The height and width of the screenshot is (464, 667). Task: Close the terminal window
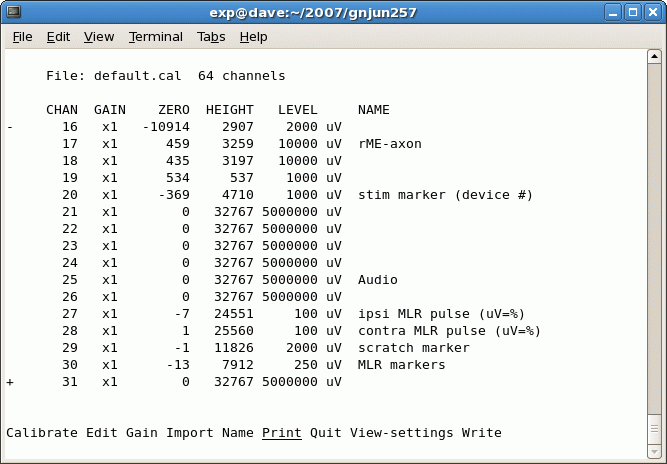point(652,12)
